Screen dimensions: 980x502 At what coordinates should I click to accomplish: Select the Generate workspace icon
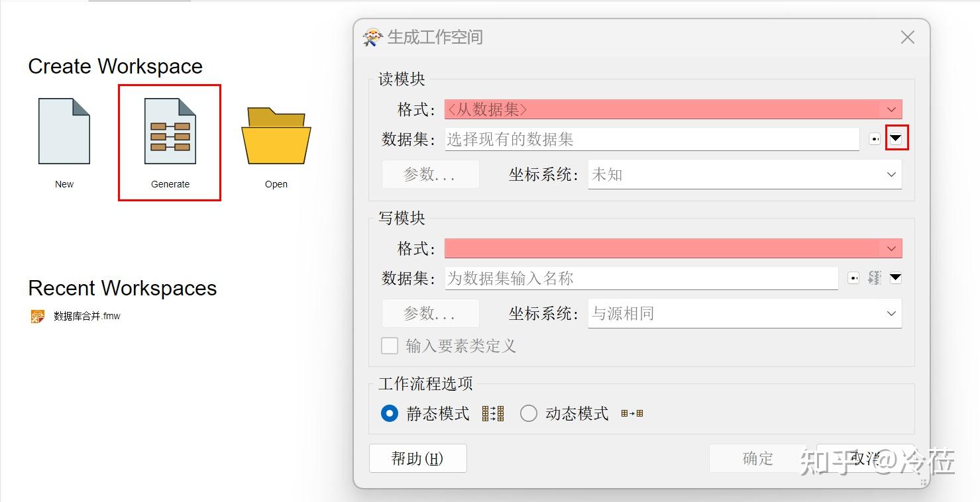169,130
